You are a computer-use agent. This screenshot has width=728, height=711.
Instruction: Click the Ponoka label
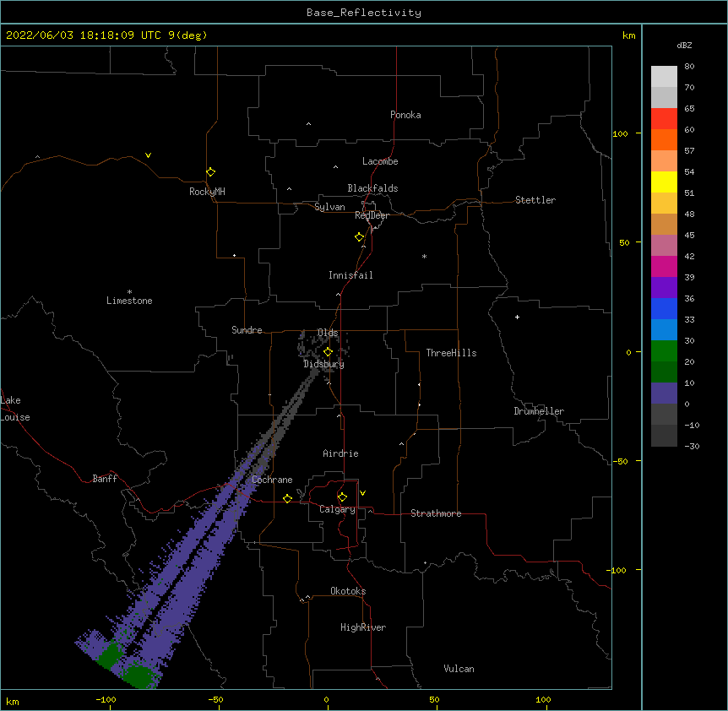[x=405, y=115]
